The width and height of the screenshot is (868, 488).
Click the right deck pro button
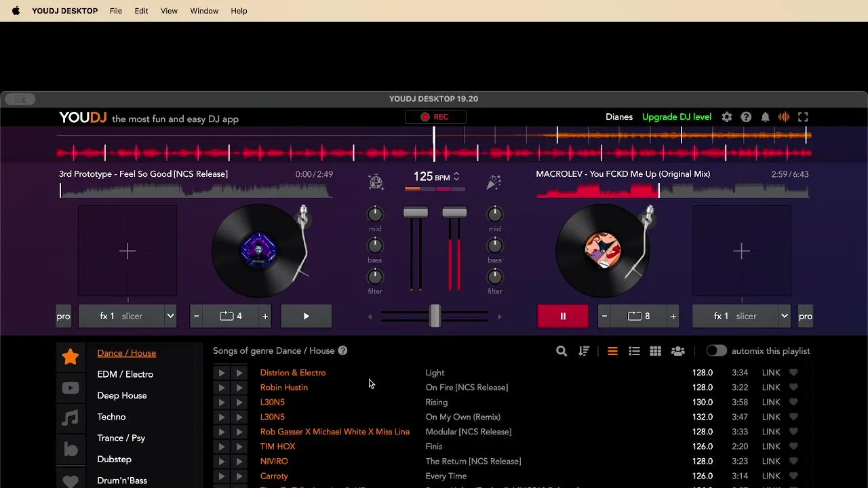pyautogui.click(x=805, y=317)
